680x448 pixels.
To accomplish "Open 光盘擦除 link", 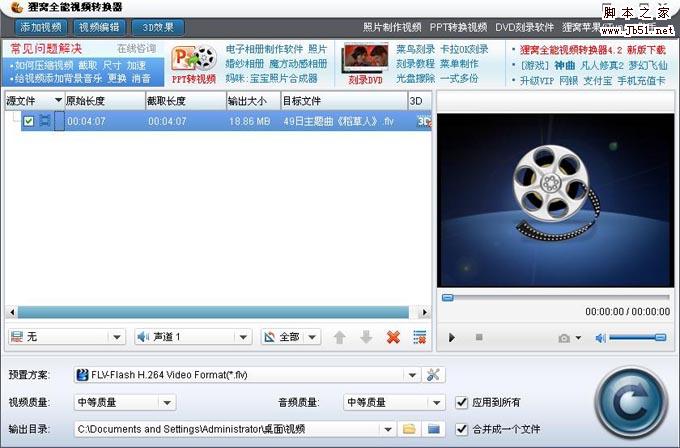I will tap(415, 78).
